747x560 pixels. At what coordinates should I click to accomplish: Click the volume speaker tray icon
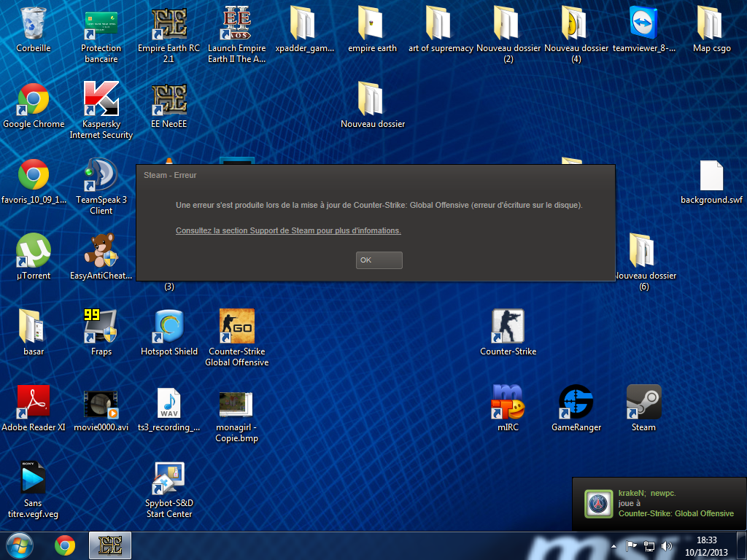[666, 545]
